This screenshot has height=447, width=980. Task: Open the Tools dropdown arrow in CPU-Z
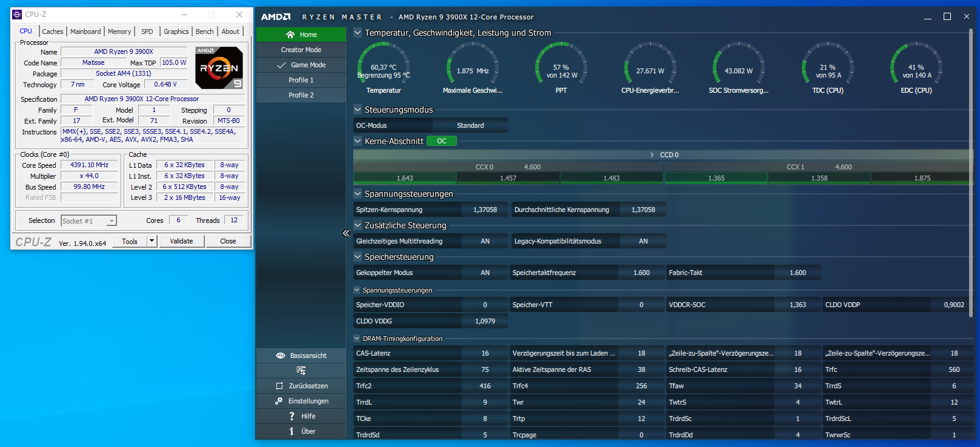click(152, 241)
